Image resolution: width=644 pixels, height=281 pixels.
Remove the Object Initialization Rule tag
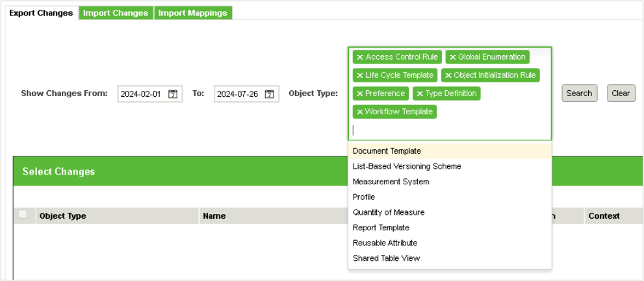point(448,75)
